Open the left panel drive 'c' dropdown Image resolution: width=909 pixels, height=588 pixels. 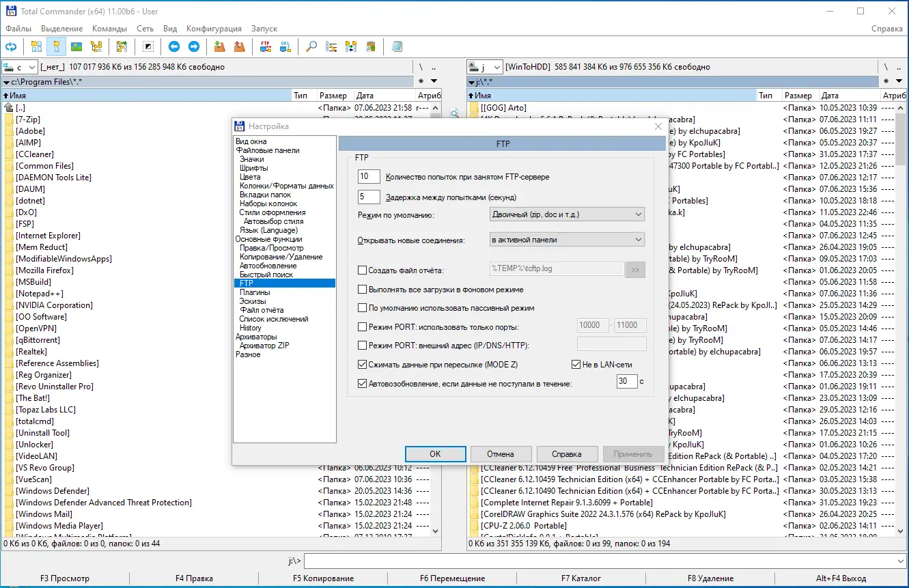pos(20,67)
